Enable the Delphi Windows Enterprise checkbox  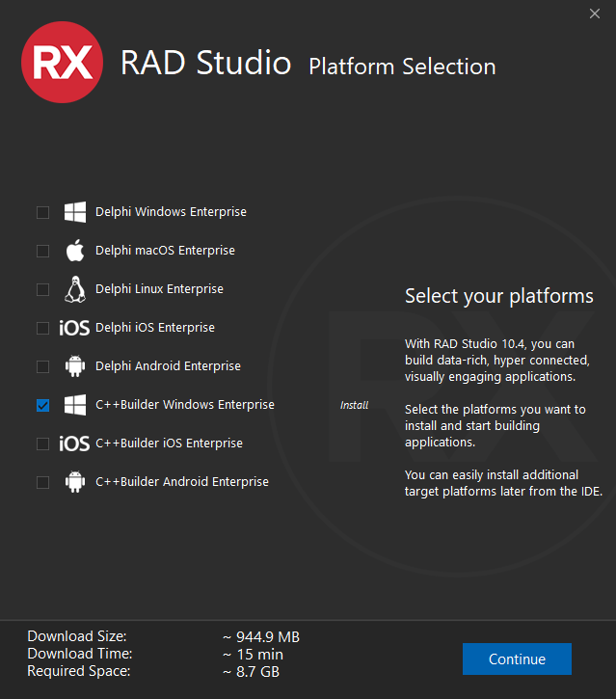coord(42,212)
